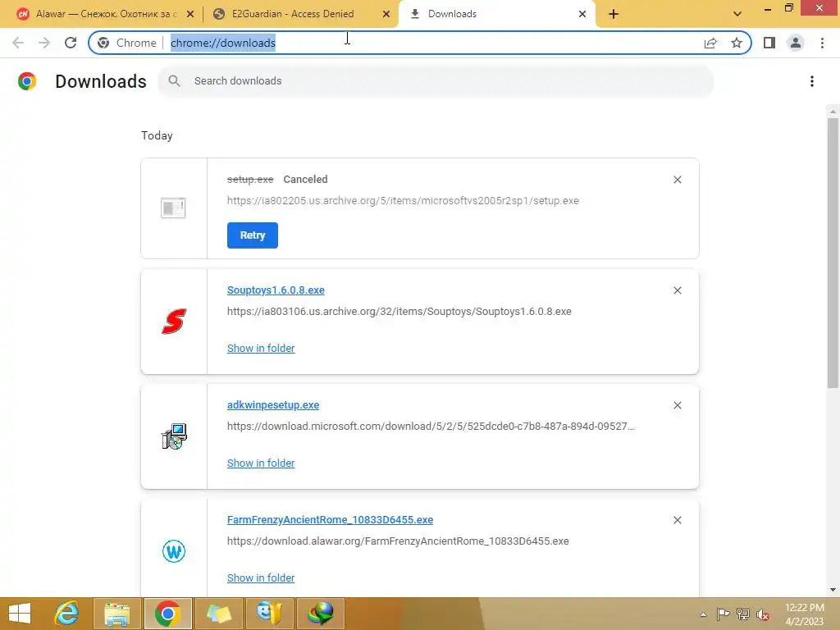Open the tab search chevron
Viewport: 840px width, 630px height.
click(x=737, y=14)
